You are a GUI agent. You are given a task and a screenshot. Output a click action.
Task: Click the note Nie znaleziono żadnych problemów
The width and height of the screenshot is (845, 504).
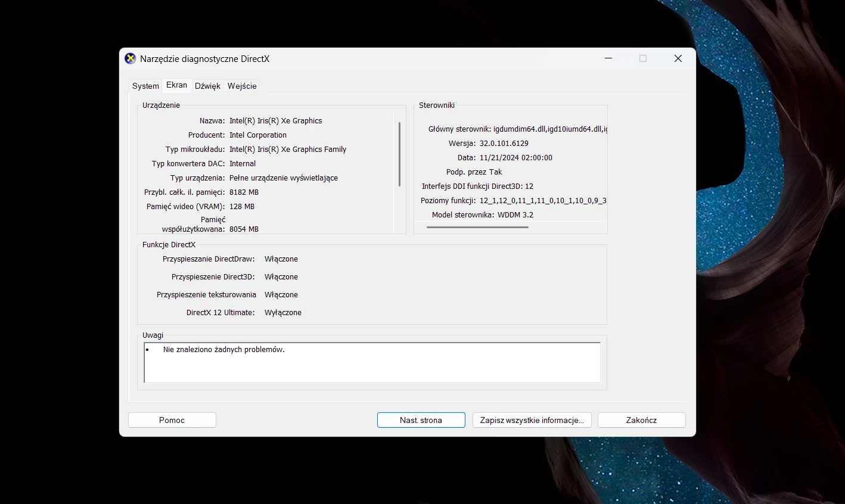coord(224,350)
